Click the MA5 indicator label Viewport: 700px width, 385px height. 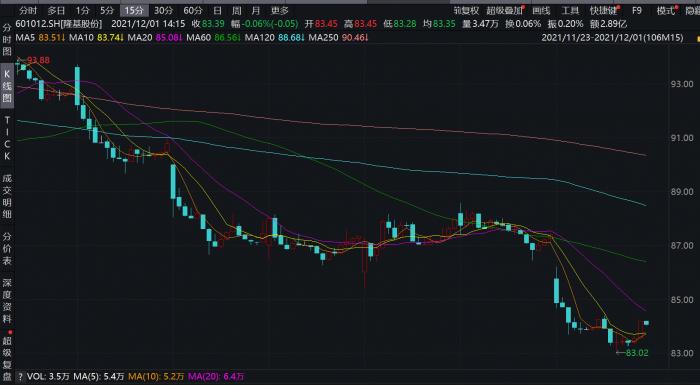(x=22, y=38)
